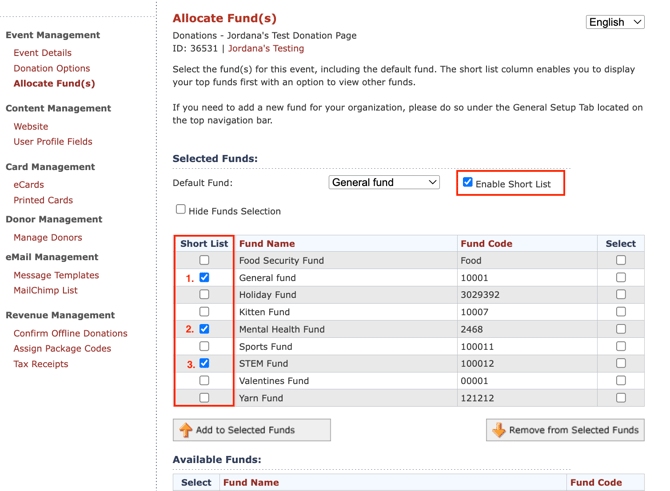Viewport: 670px width, 491px height.
Task: Check the Hide Funds Selection checkbox
Action: point(181,209)
